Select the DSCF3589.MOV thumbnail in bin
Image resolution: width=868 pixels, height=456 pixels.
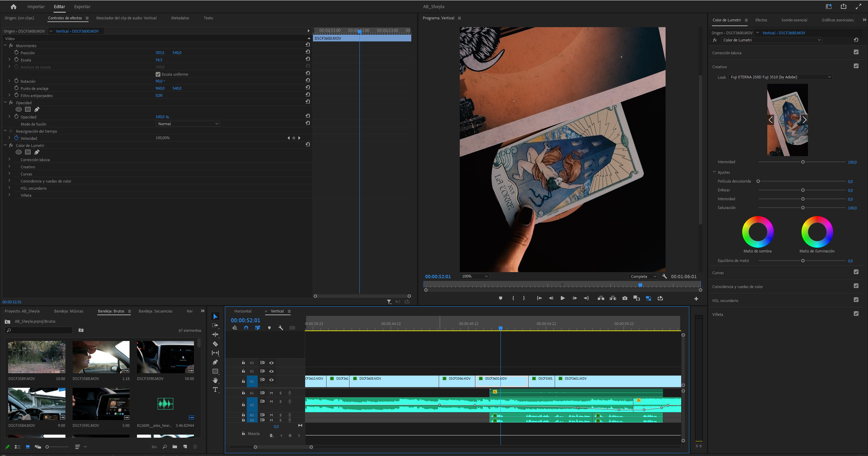click(x=37, y=357)
